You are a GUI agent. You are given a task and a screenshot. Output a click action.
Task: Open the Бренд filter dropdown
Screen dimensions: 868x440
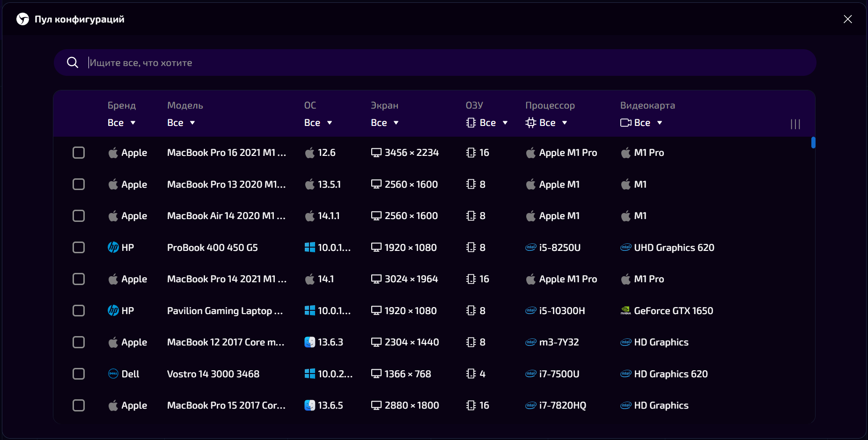click(122, 123)
